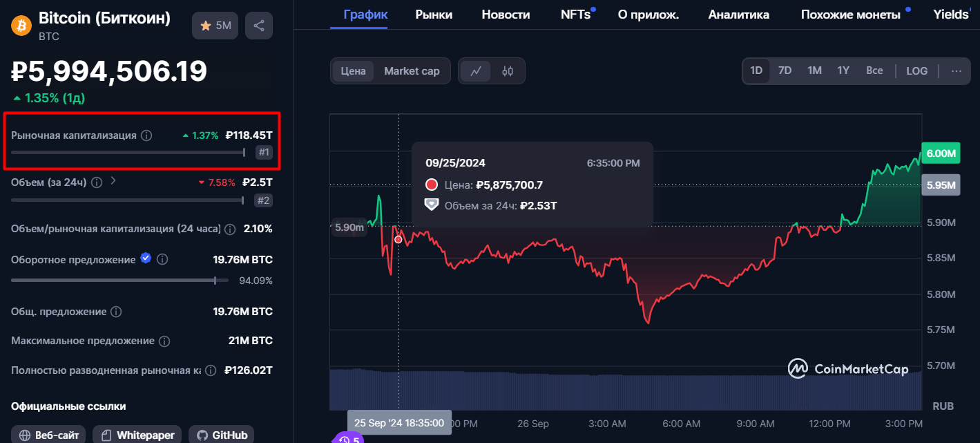Toggle LOG scale on chart
This screenshot has height=443, width=980.
916,70
